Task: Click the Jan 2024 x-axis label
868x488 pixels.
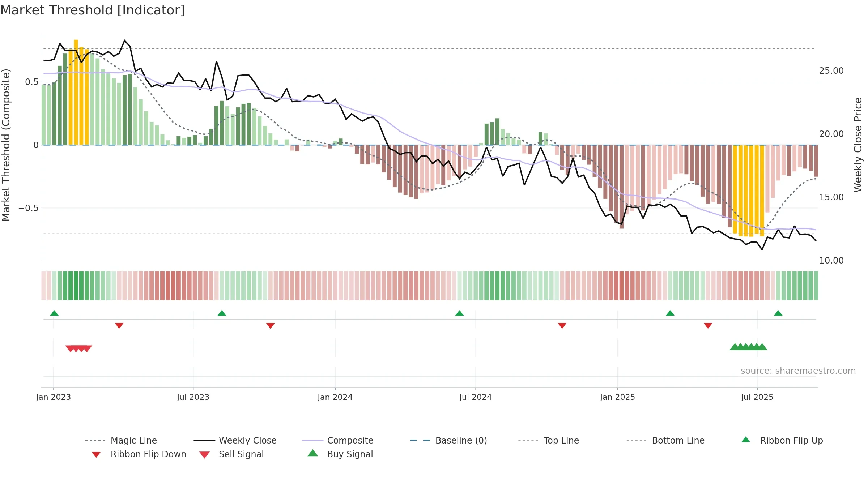Action: [335, 397]
